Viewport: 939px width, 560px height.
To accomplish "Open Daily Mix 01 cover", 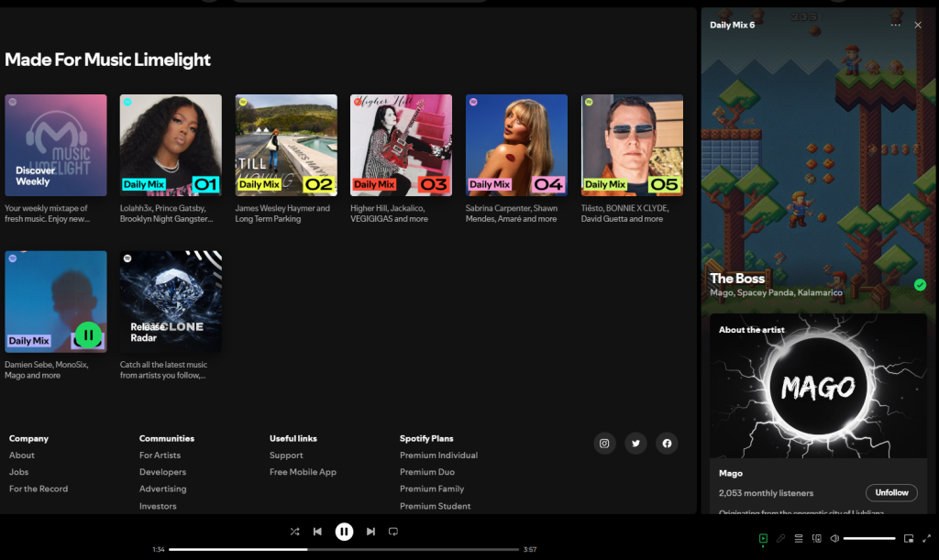I will point(171,146).
